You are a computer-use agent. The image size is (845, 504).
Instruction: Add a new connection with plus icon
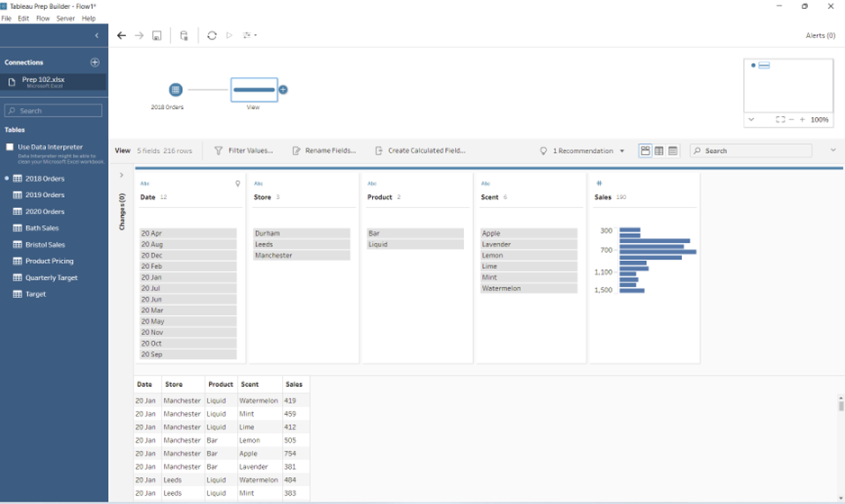pyautogui.click(x=95, y=62)
